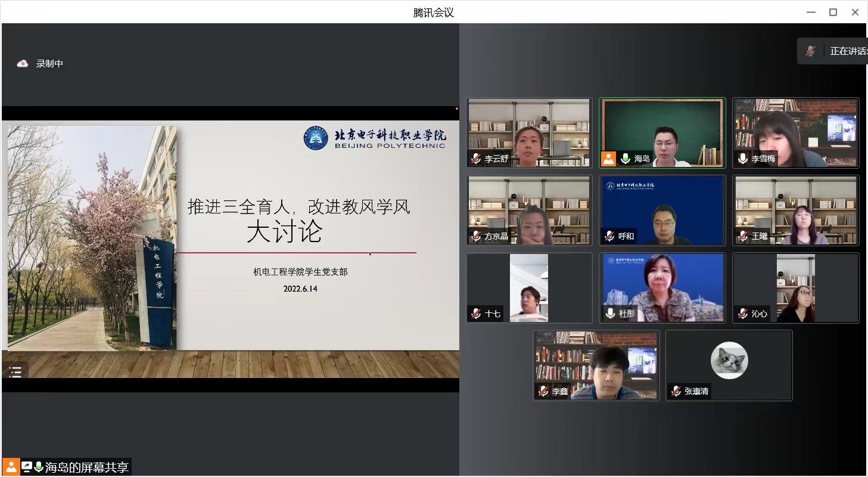Toggle 呼和's muted microphone icon
Screen dimensions: 868x477
pyautogui.click(x=609, y=236)
